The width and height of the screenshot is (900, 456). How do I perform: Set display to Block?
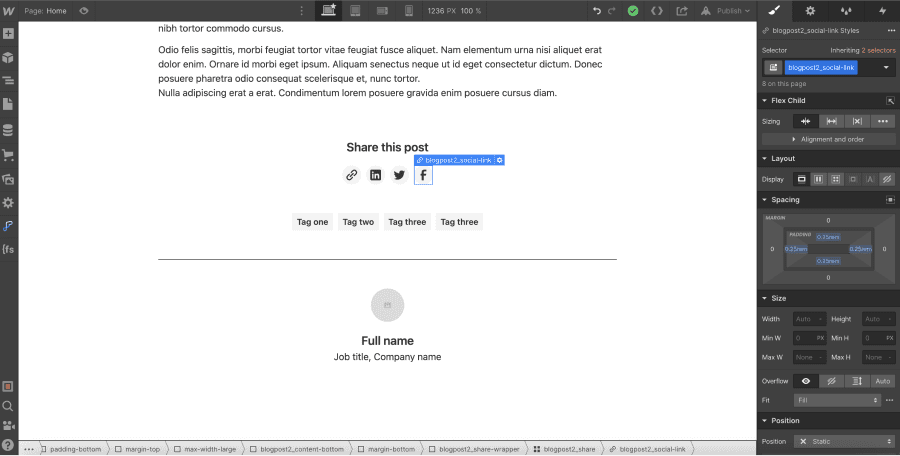coord(801,179)
